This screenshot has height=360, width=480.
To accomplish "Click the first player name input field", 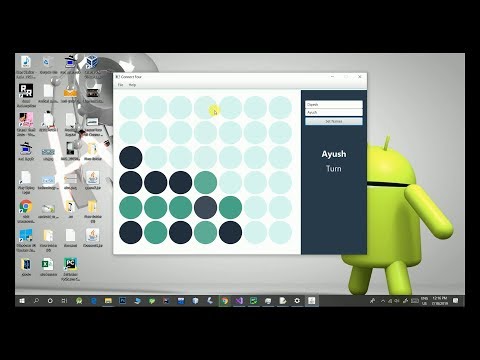I will point(334,104).
